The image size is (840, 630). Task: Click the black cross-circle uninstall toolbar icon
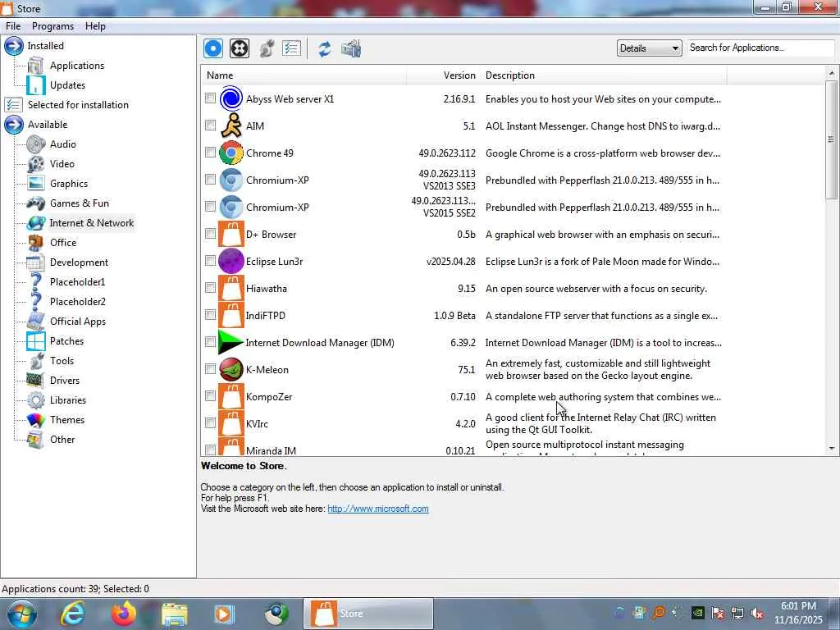click(x=240, y=48)
